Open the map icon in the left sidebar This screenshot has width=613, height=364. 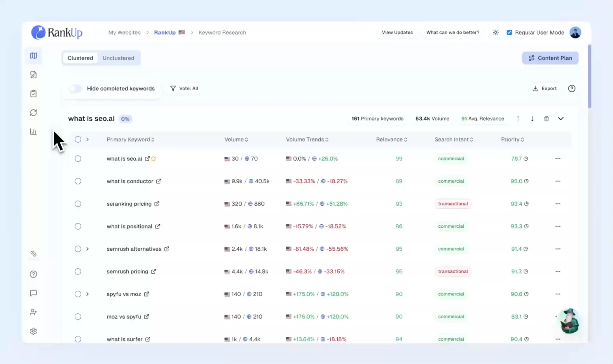(x=33, y=56)
